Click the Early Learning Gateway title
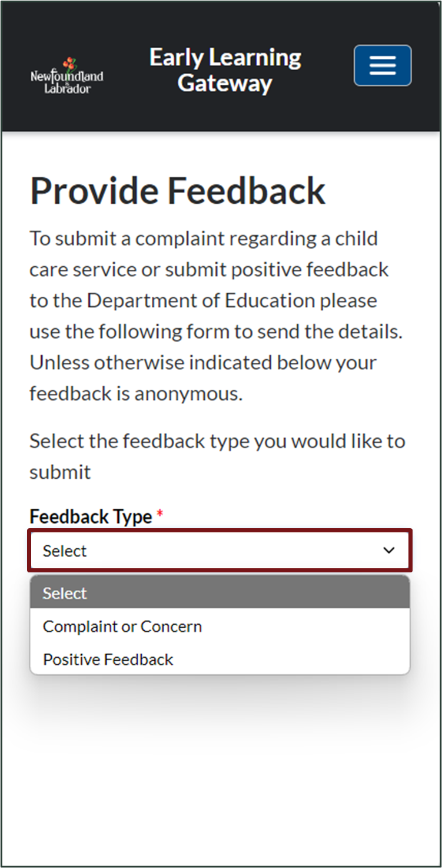 pyautogui.click(x=224, y=69)
